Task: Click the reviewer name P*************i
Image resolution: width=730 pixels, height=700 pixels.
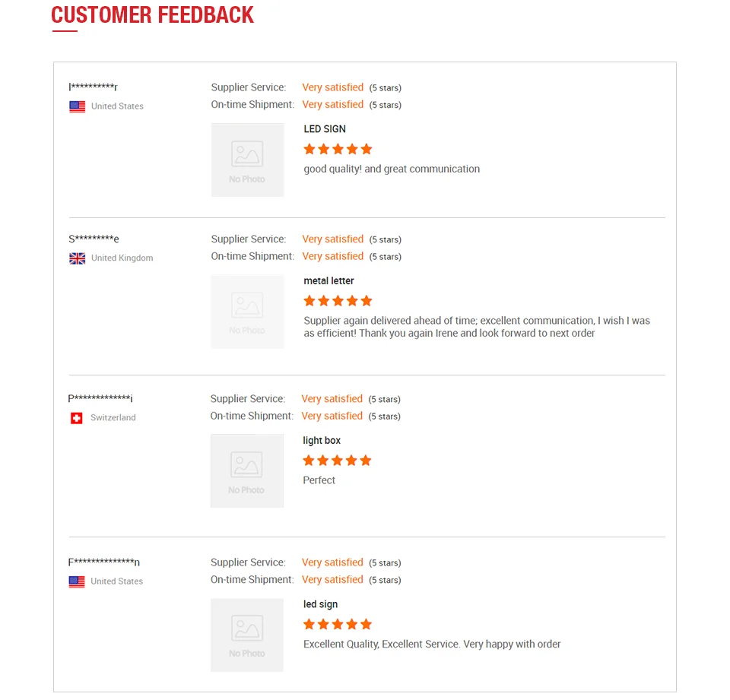Action: (100, 399)
